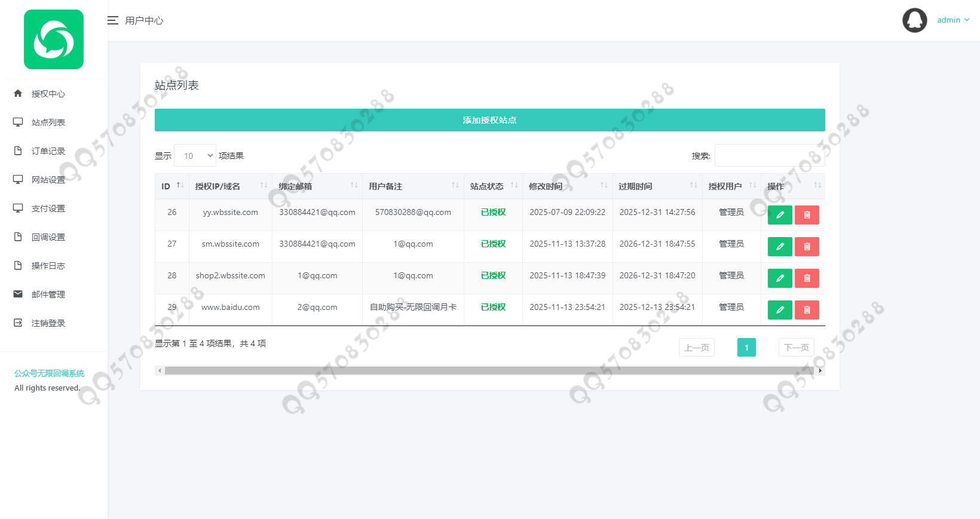This screenshot has height=519, width=980.
Task: Toggle the sidebar hamburger menu icon
Action: click(x=112, y=20)
